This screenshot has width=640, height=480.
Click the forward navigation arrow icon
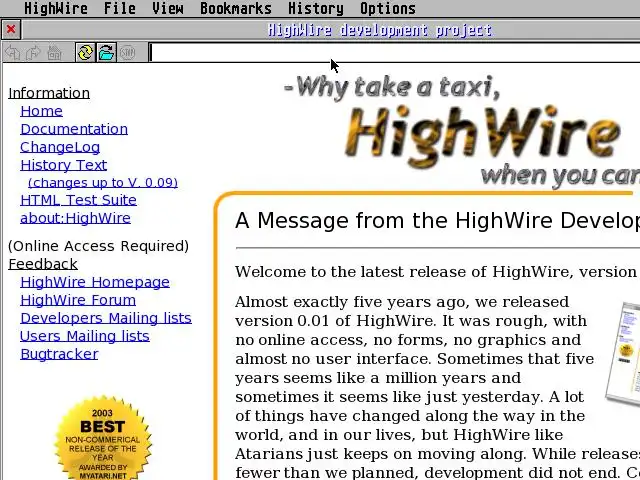click(x=33, y=53)
